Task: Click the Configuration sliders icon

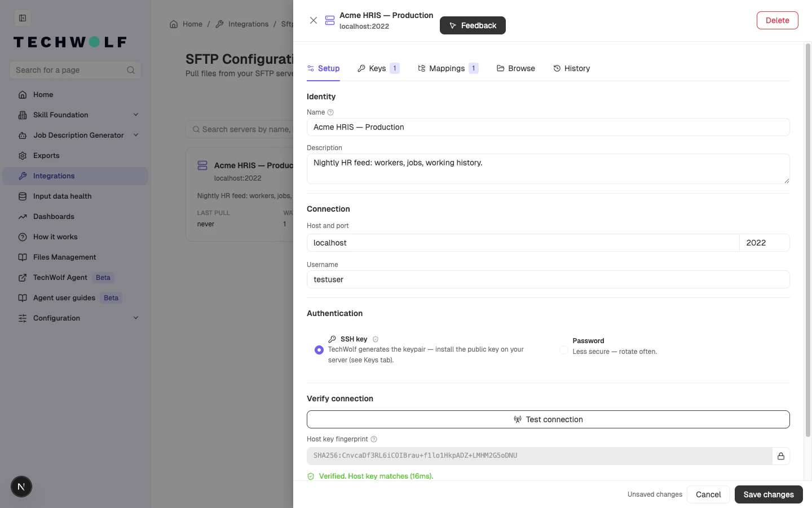Action: (x=23, y=318)
